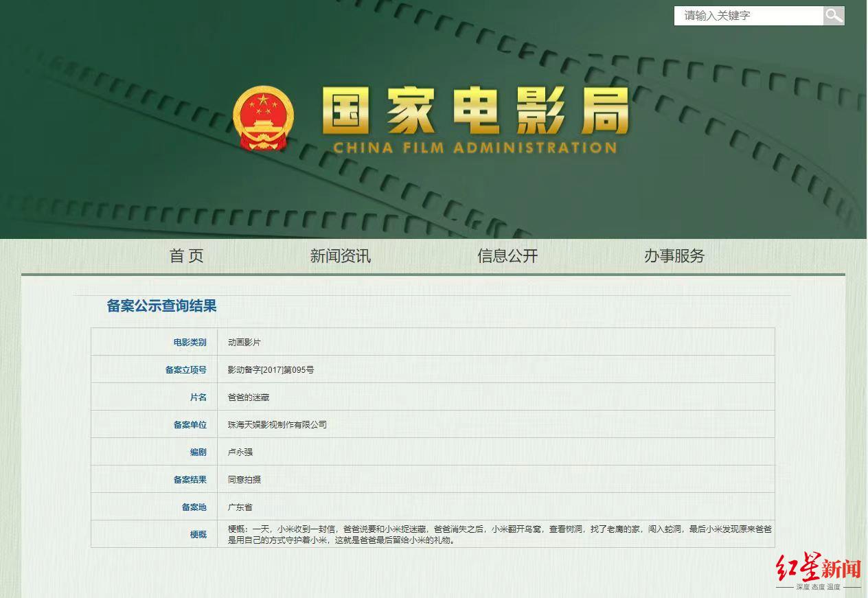Click the 动画影片 film category value
Screen dimensions: 868x598
click(x=244, y=342)
